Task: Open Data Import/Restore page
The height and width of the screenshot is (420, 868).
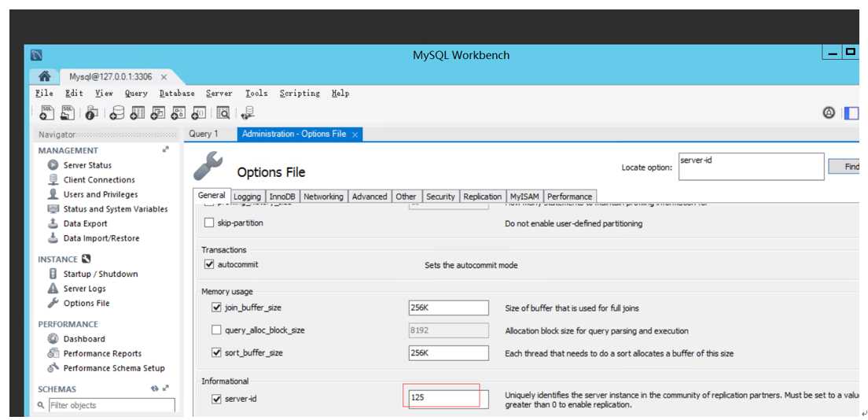Action: (101, 238)
